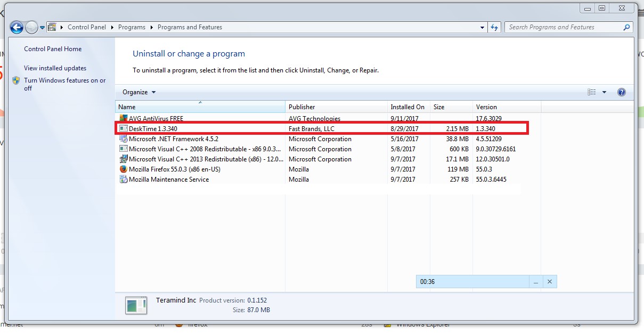Click the Help question mark icon
This screenshot has width=644, height=334.
point(621,92)
